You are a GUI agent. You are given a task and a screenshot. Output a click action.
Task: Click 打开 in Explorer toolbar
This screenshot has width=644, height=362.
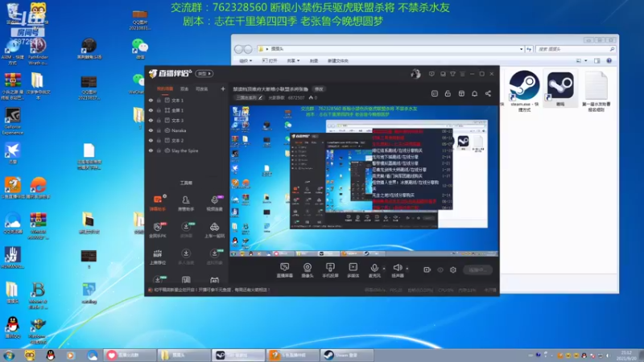[x=270, y=61]
